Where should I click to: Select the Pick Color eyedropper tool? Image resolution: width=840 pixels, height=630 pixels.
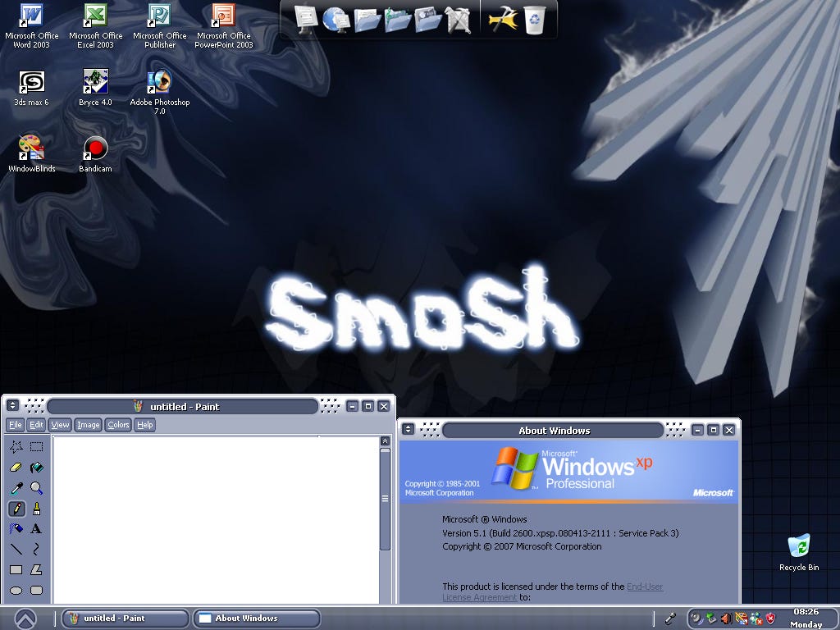click(x=16, y=488)
